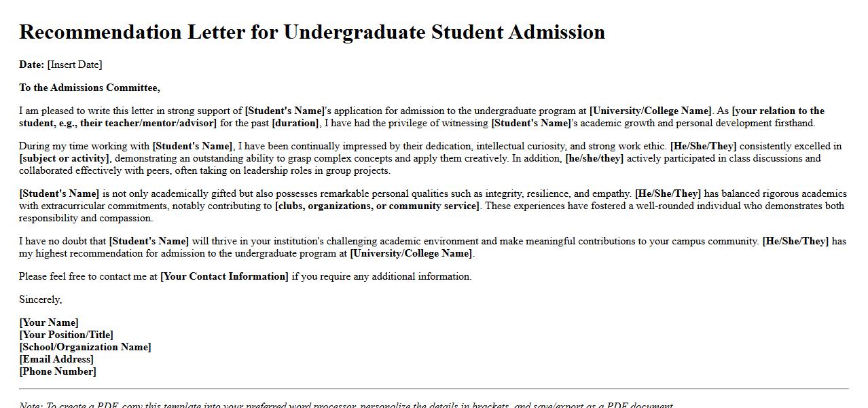The height and width of the screenshot is (408, 868).
Task: Click the [Your Contact Information] placeholder
Action: (x=224, y=276)
